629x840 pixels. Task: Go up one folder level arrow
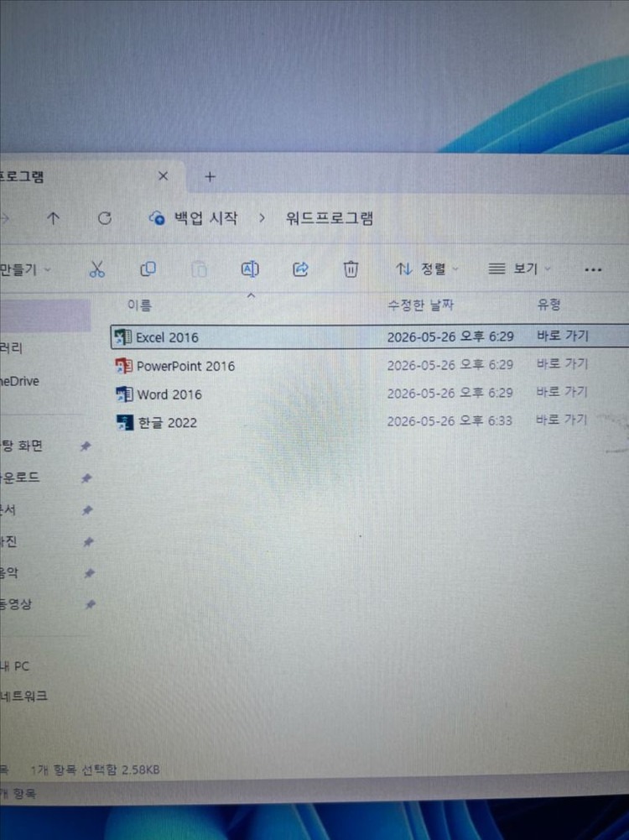53,218
